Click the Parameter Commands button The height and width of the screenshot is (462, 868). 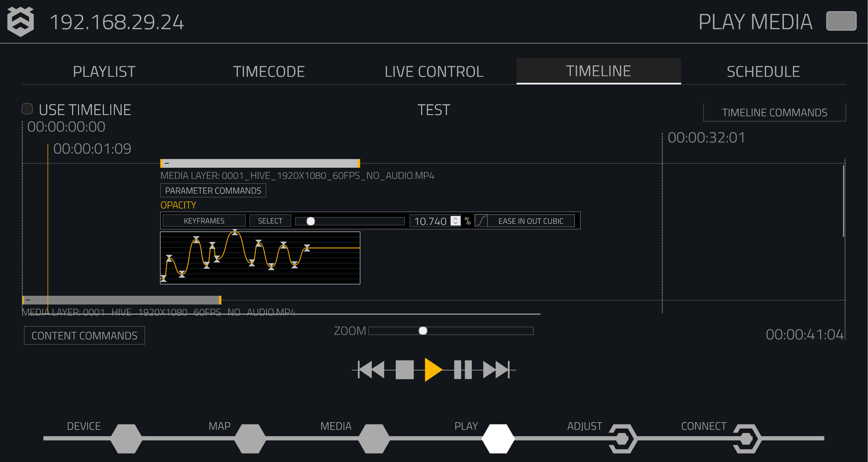point(213,191)
